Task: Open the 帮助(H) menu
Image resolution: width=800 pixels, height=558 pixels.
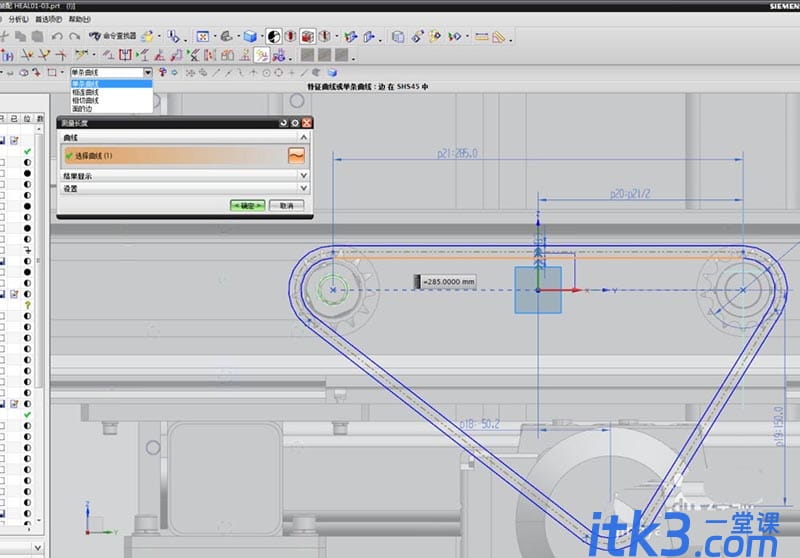Action: tap(80, 19)
